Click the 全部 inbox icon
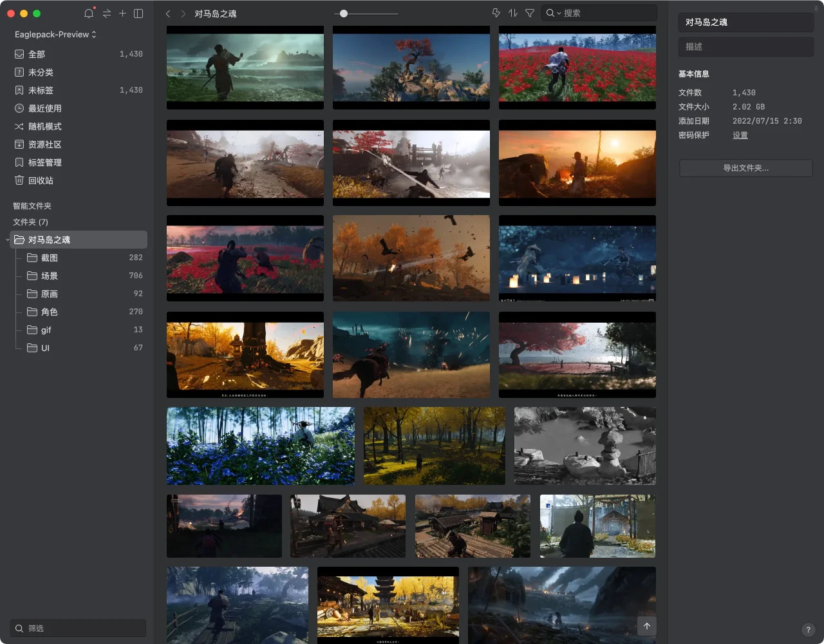Image resolution: width=824 pixels, height=644 pixels. coord(19,54)
